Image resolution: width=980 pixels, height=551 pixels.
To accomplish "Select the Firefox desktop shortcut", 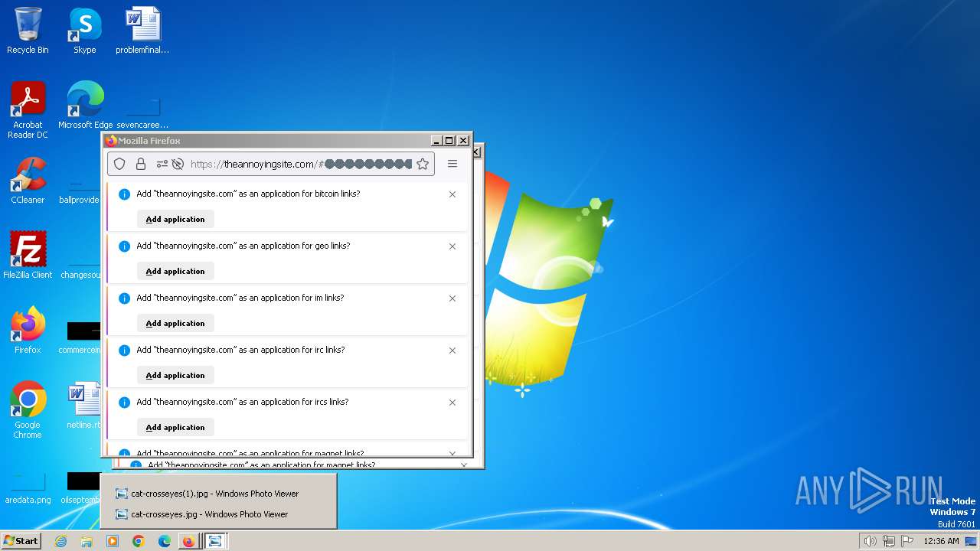I will click(x=28, y=331).
